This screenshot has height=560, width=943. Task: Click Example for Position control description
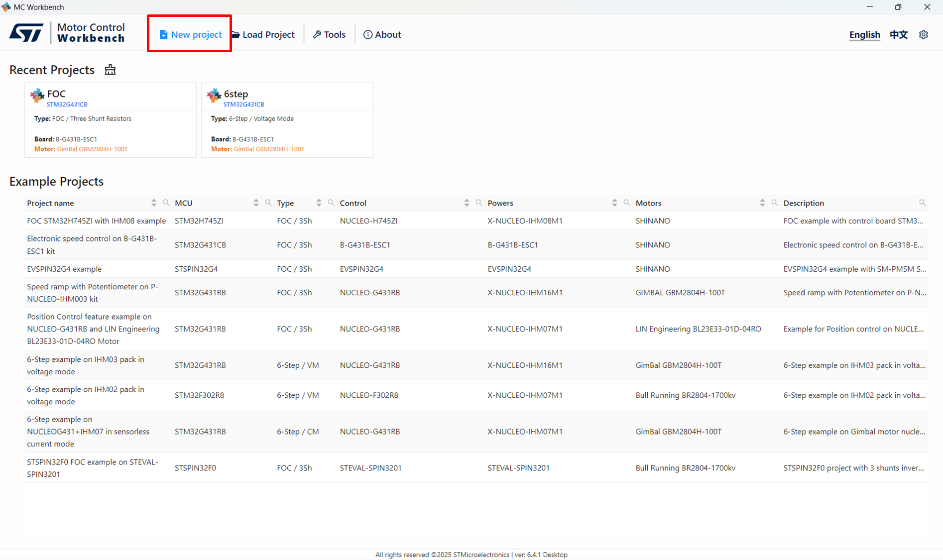click(x=853, y=329)
